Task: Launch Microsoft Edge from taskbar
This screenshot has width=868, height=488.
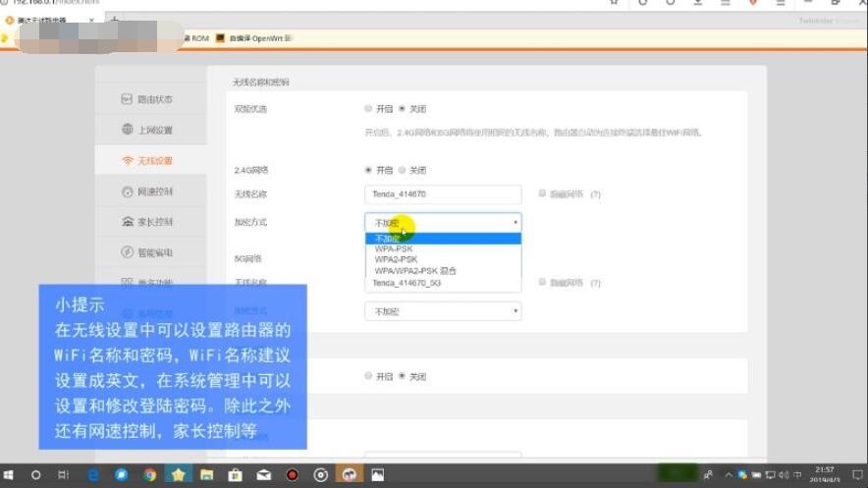Action: point(93,474)
